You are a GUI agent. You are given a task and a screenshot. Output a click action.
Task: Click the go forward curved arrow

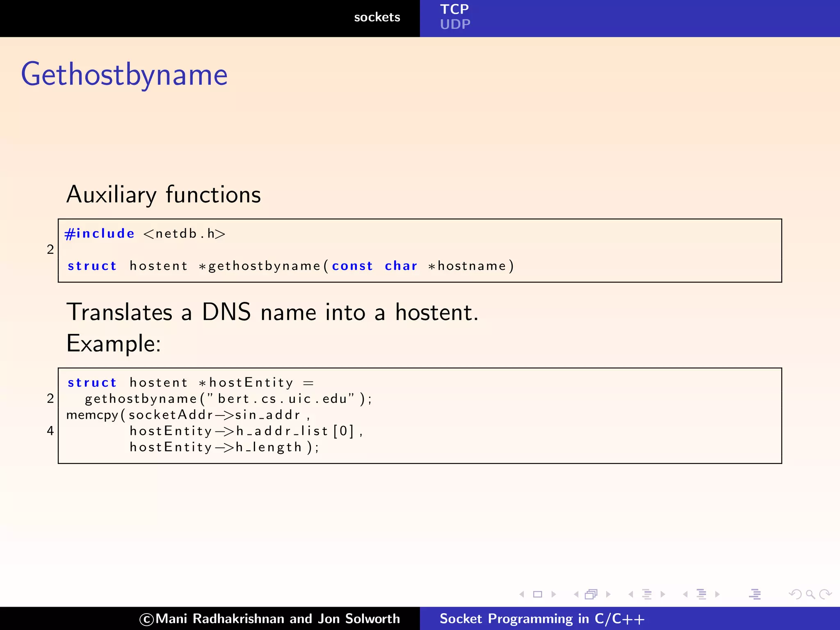pos(825,594)
